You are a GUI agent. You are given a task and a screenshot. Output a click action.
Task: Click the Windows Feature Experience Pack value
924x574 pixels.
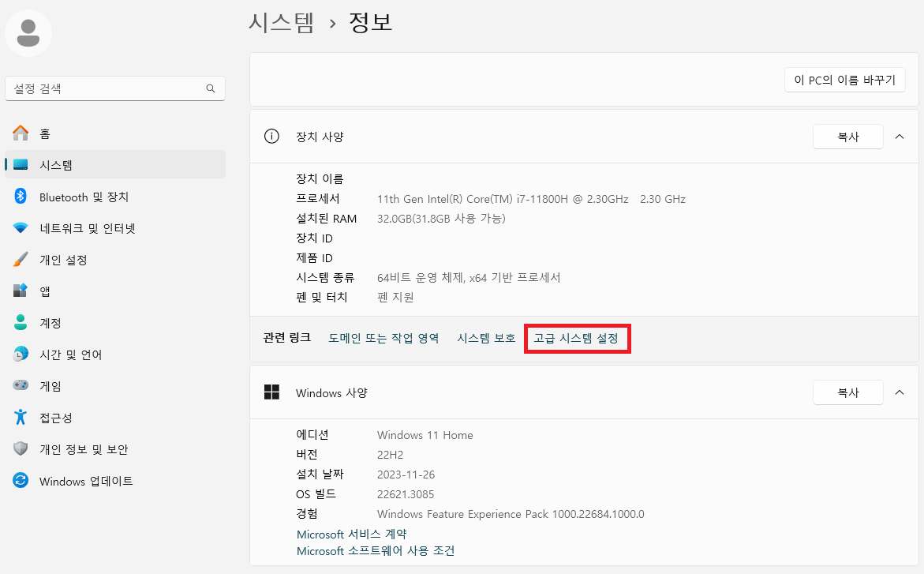pyautogui.click(x=511, y=514)
